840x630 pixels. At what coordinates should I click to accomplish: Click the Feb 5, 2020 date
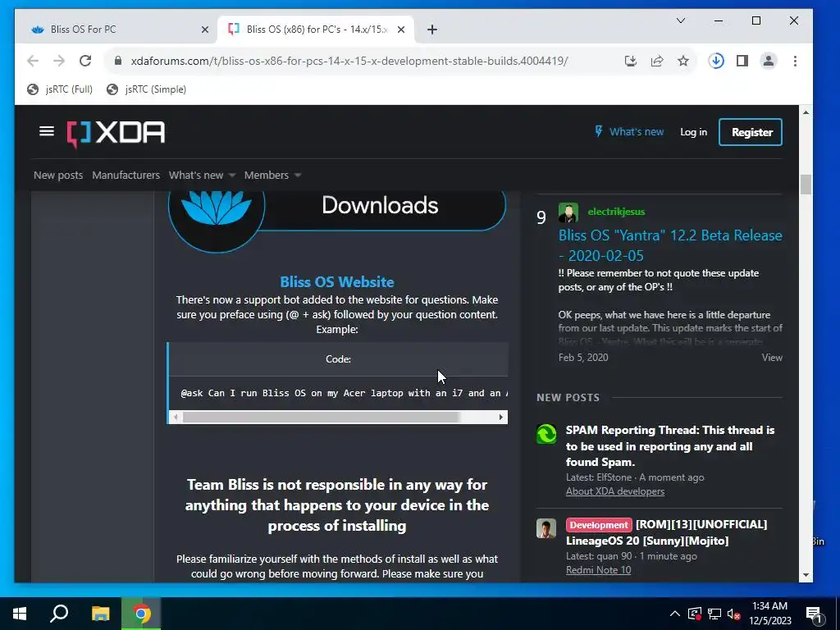[x=583, y=358]
